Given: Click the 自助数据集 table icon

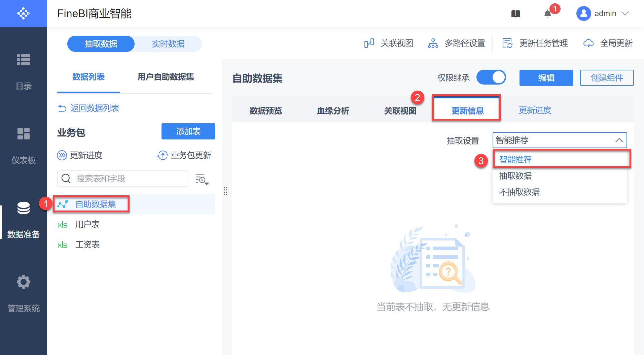Looking at the screenshot, I should (x=63, y=204).
